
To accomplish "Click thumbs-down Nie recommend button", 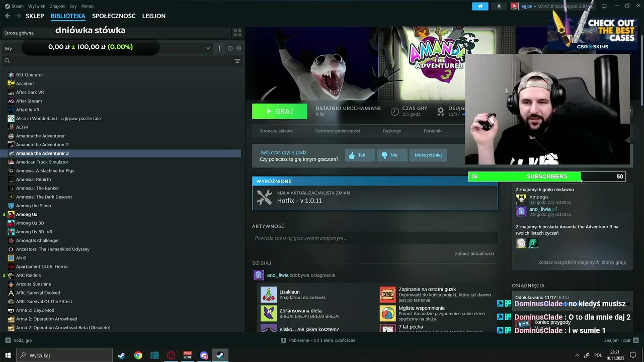I will [392, 155].
